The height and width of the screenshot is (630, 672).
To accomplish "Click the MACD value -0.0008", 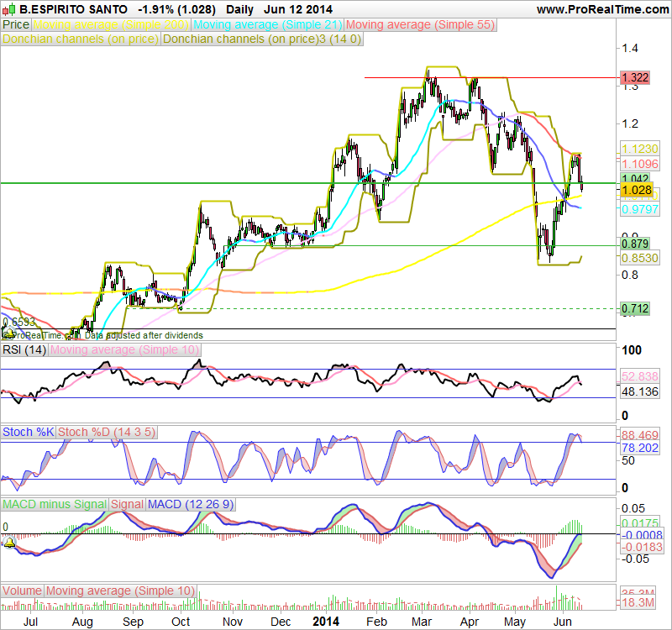I will click(x=642, y=535).
